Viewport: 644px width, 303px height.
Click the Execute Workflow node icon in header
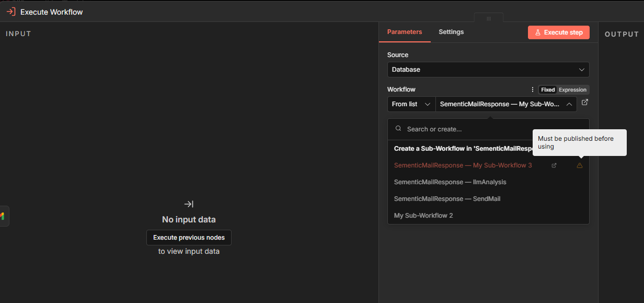[x=10, y=12]
